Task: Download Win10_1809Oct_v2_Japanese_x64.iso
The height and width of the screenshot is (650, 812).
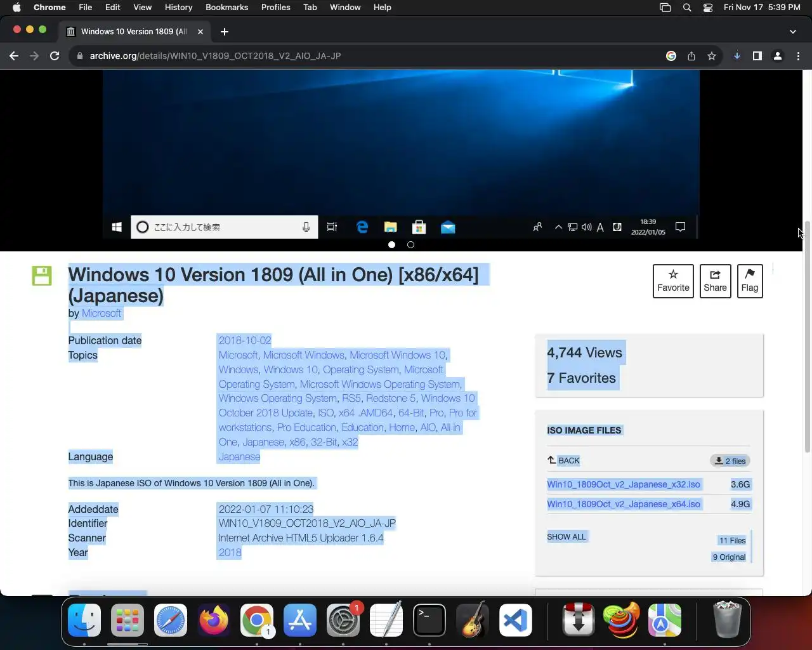Action: tap(624, 504)
